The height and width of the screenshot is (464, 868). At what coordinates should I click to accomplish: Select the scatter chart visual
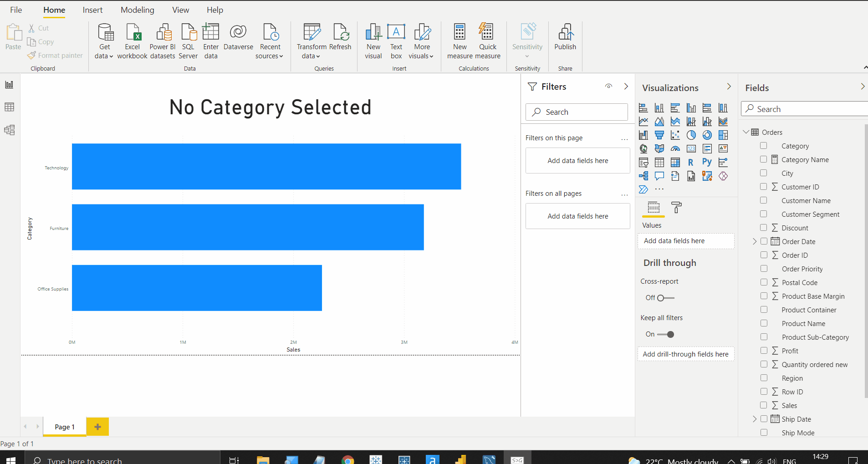click(675, 135)
